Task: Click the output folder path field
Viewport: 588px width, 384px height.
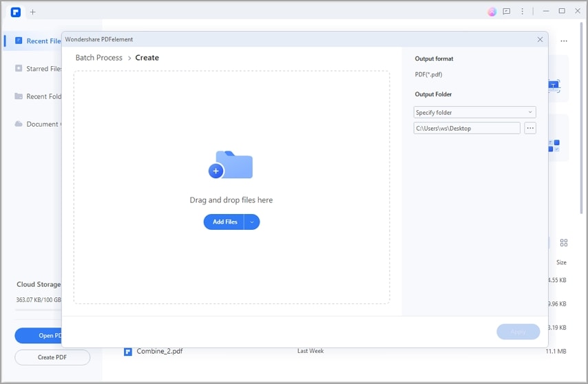Action: (467, 128)
